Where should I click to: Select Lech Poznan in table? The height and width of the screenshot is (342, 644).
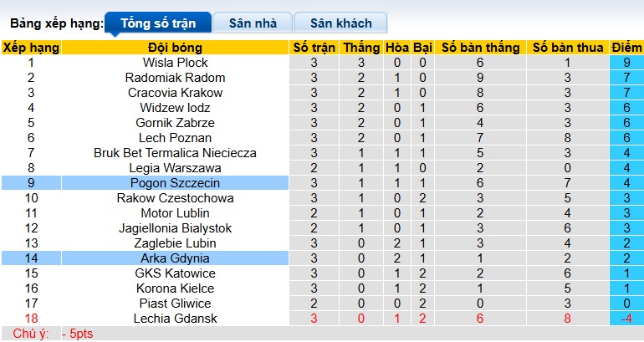click(176, 138)
